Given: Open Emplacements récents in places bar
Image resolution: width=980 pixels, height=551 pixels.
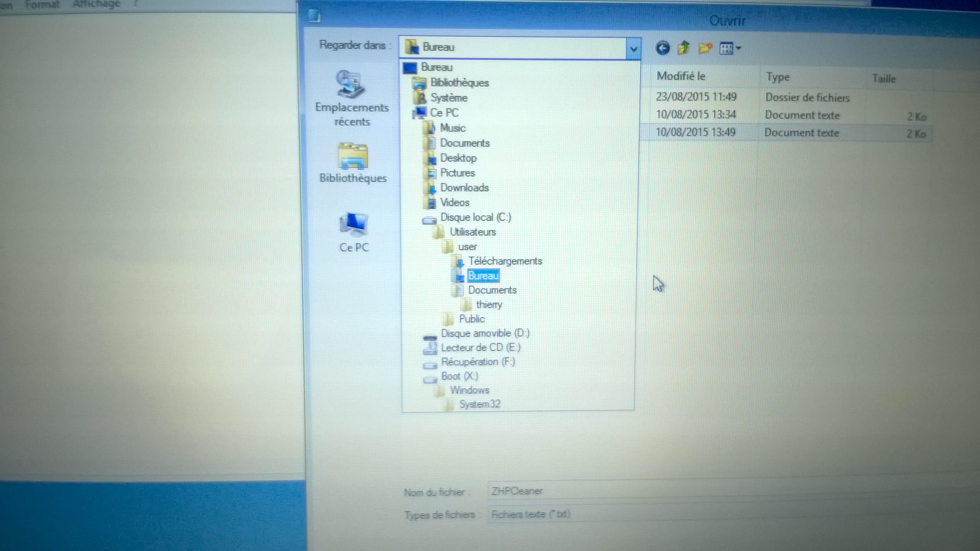Looking at the screenshot, I should (x=352, y=99).
